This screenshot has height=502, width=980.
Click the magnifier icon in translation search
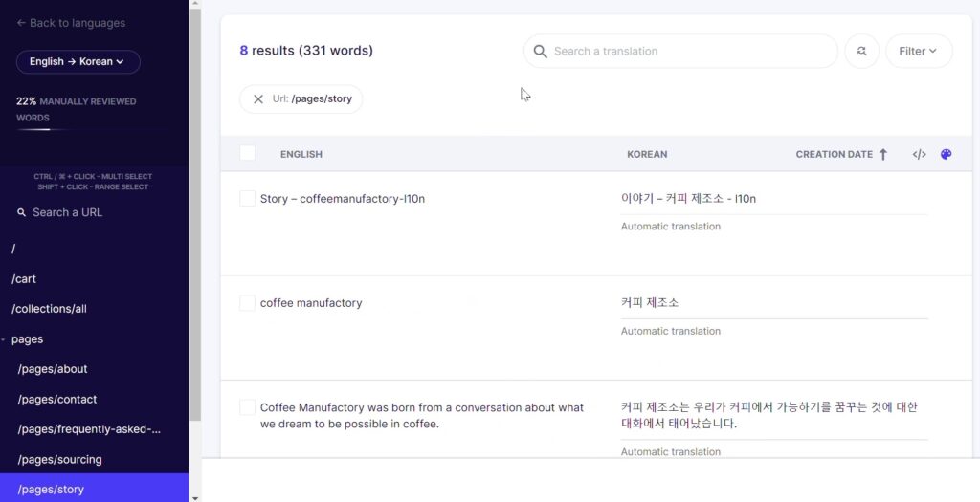tap(541, 52)
